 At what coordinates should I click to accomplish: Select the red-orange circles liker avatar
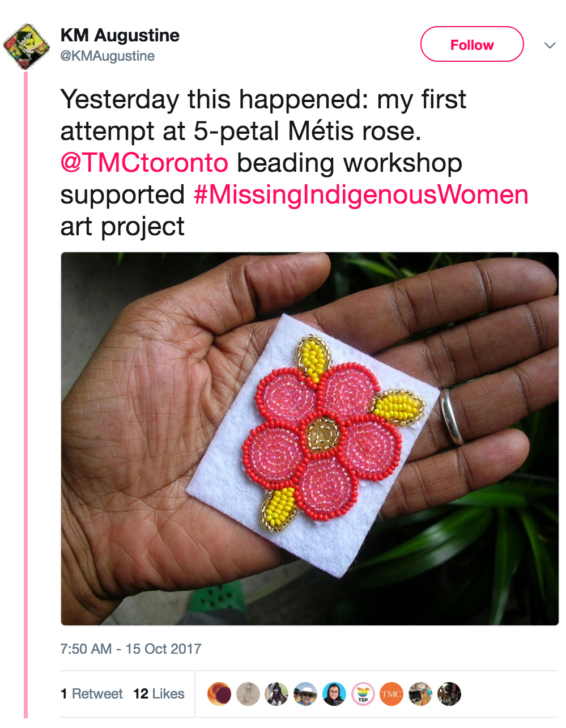pyautogui.click(x=219, y=694)
